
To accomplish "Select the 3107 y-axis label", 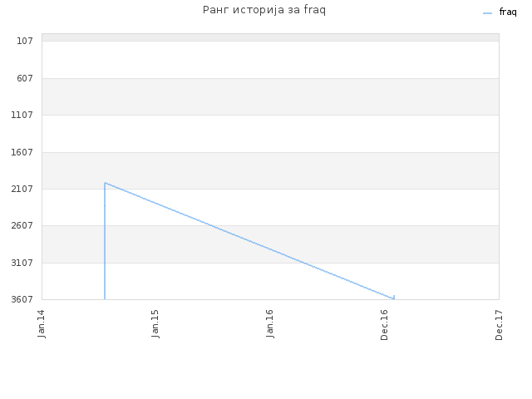I will pos(22,263).
